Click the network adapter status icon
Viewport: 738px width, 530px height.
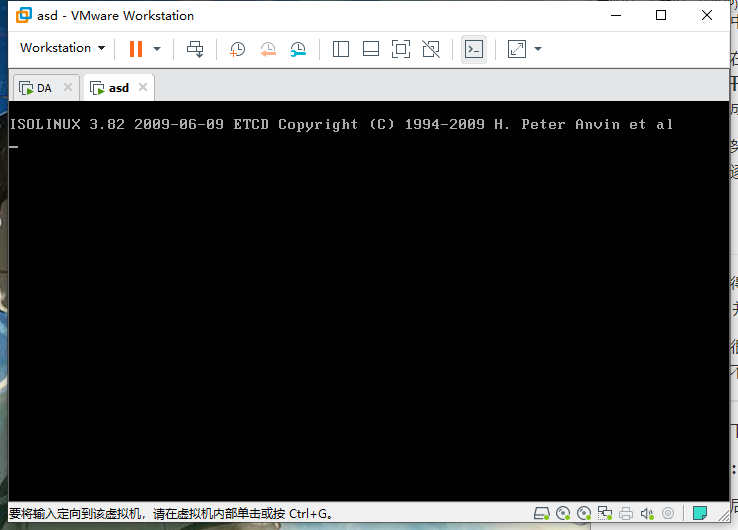click(605, 513)
